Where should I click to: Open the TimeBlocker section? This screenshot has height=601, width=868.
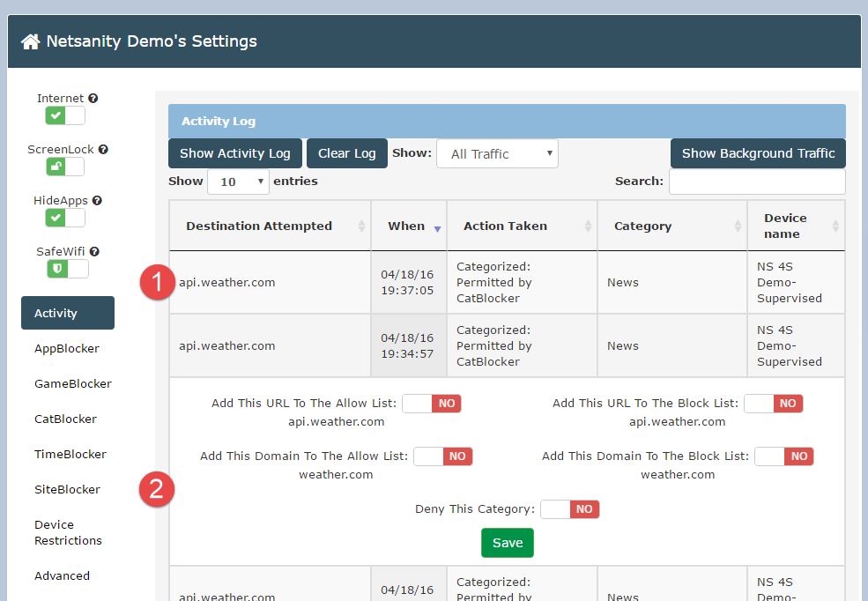tap(70, 455)
